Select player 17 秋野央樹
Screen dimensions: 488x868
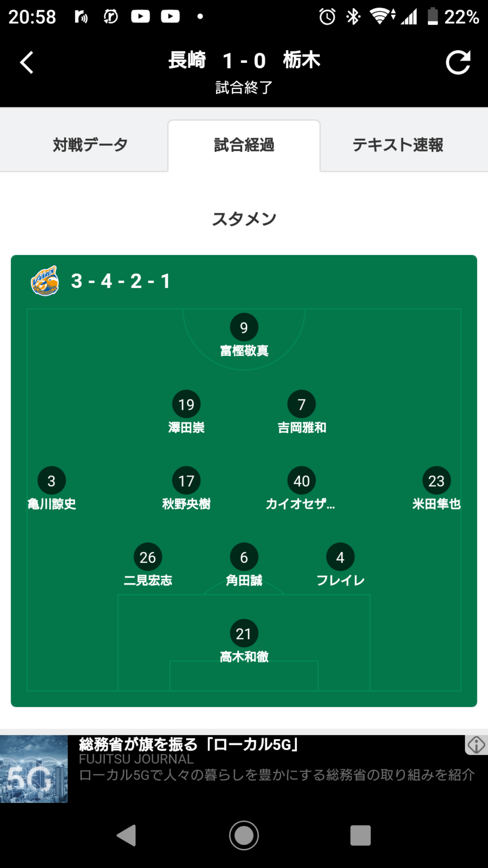(x=186, y=481)
